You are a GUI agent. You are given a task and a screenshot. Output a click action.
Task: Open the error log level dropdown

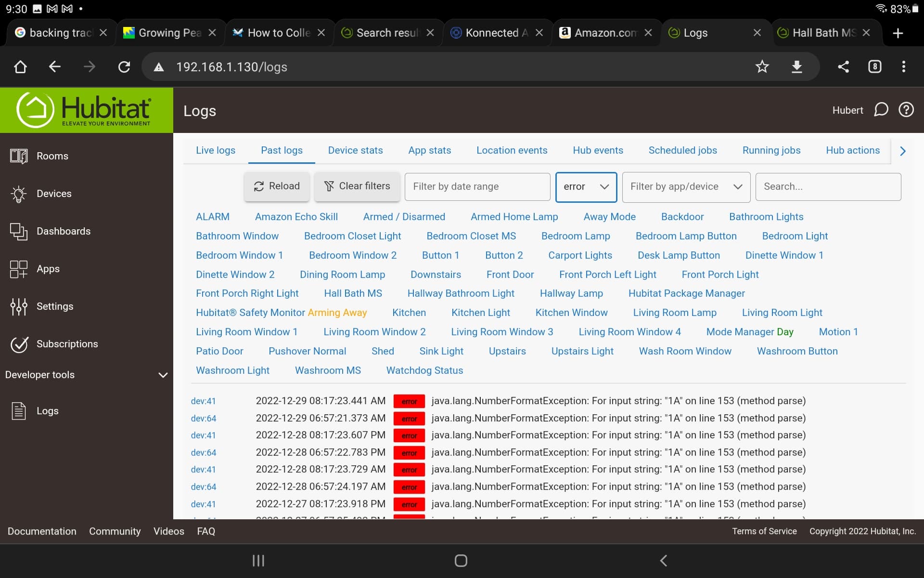[586, 187]
